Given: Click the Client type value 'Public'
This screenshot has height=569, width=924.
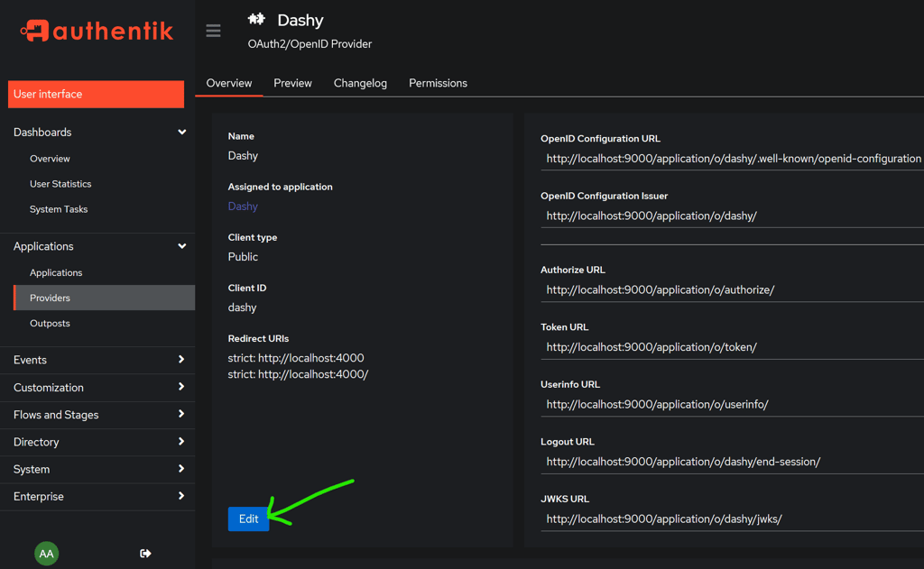Looking at the screenshot, I should pos(243,257).
